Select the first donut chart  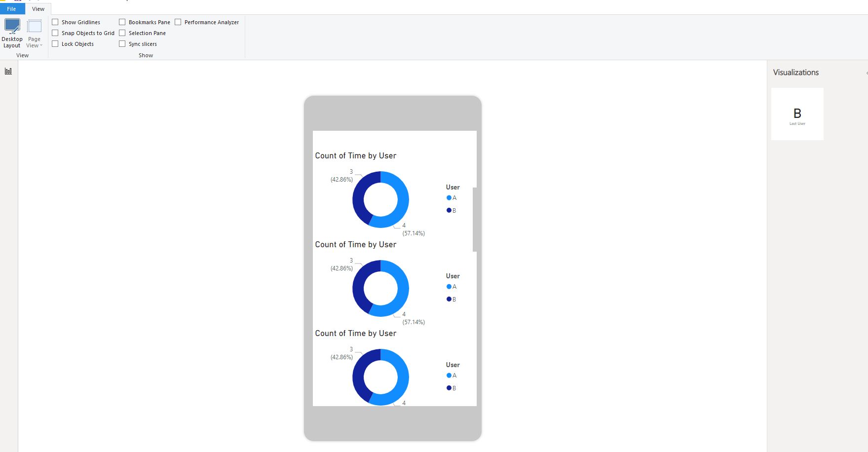pyautogui.click(x=380, y=199)
